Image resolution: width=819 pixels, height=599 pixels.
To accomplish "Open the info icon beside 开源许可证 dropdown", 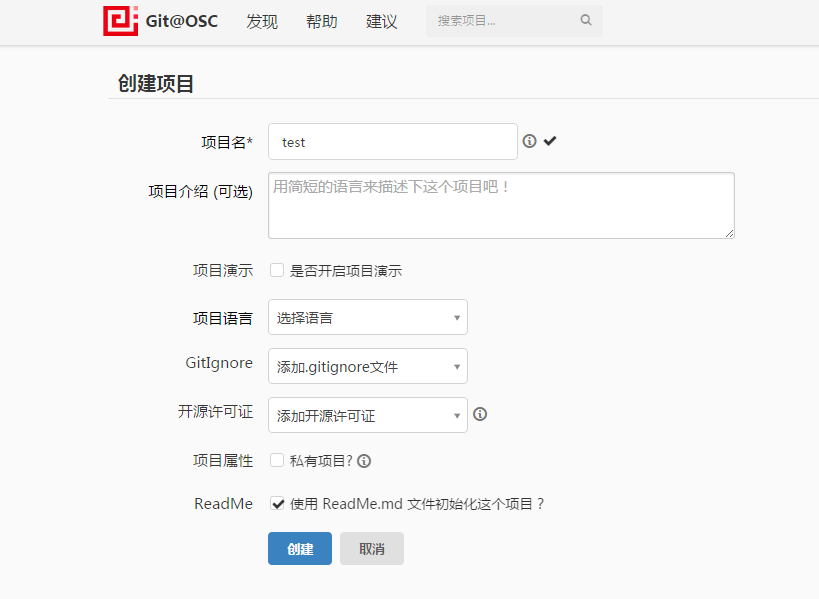I will 480,414.
